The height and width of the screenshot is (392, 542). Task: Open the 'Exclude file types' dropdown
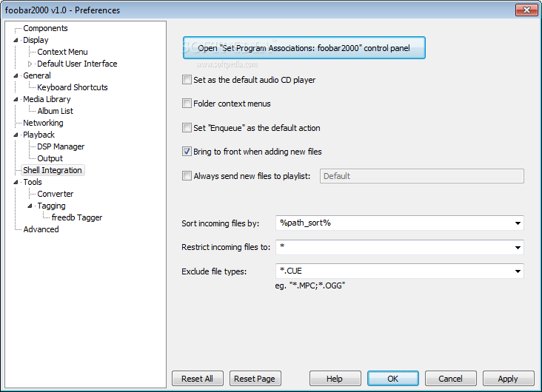click(x=516, y=271)
